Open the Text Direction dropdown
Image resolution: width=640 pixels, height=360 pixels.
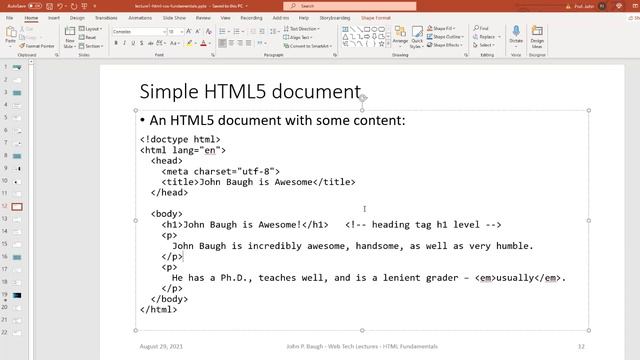pyautogui.click(x=301, y=29)
